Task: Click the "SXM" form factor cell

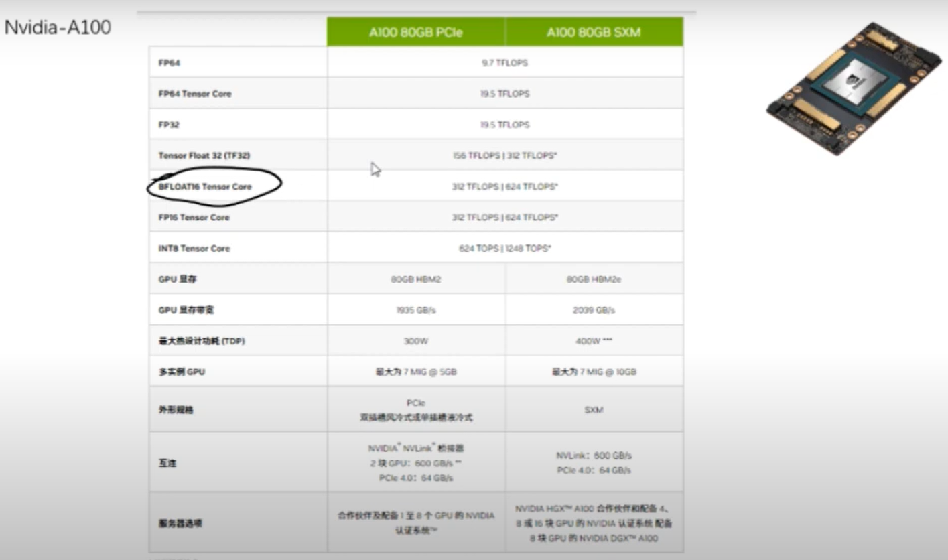Action: [x=594, y=409]
